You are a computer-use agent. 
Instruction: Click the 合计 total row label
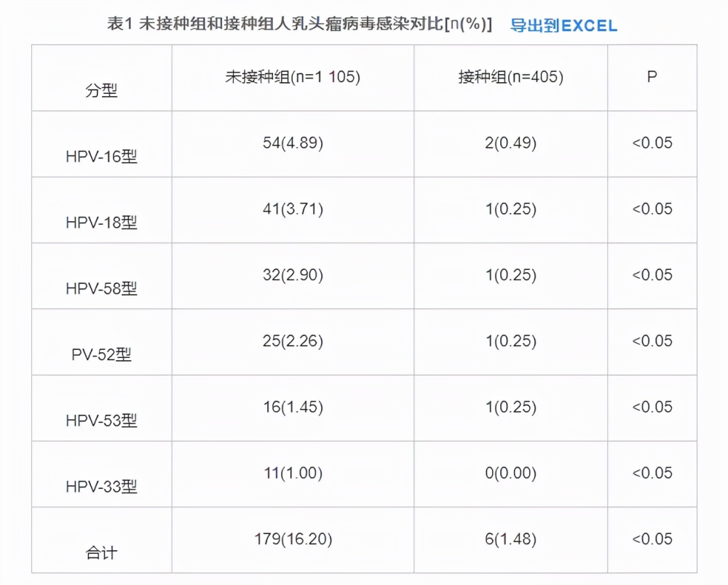tap(101, 552)
